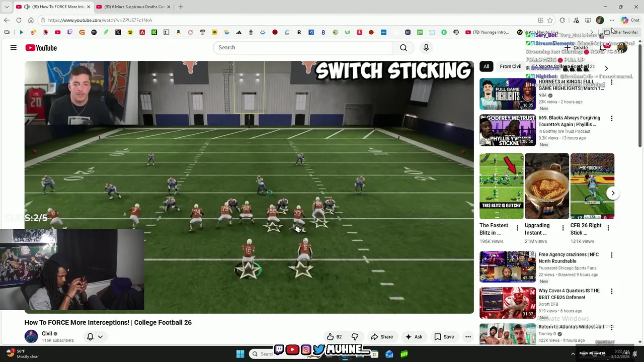The width and height of the screenshot is (644, 362).
Task: Open options for Upgrading Instant short
Action: (562, 228)
